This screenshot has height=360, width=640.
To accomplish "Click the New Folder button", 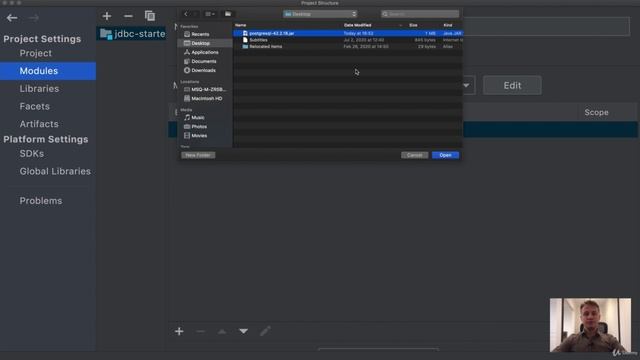I will (x=198, y=155).
